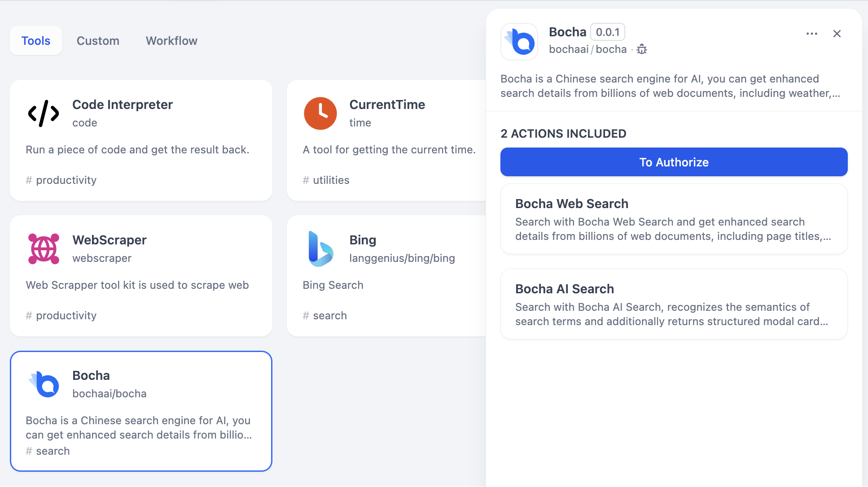Click the debug bug icon beside bochaai/bocha
This screenshot has height=487, width=868.
coord(642,49)
